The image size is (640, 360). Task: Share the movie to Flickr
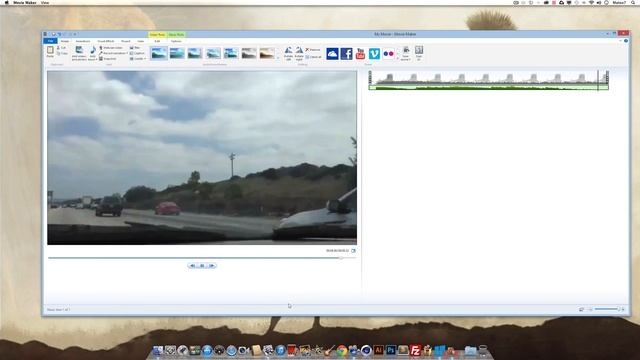pos(388,53)
